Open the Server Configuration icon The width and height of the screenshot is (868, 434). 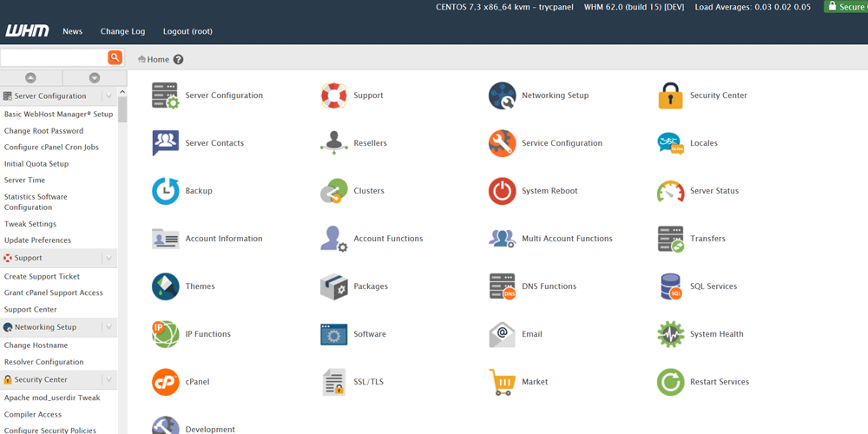coord(165,95)
